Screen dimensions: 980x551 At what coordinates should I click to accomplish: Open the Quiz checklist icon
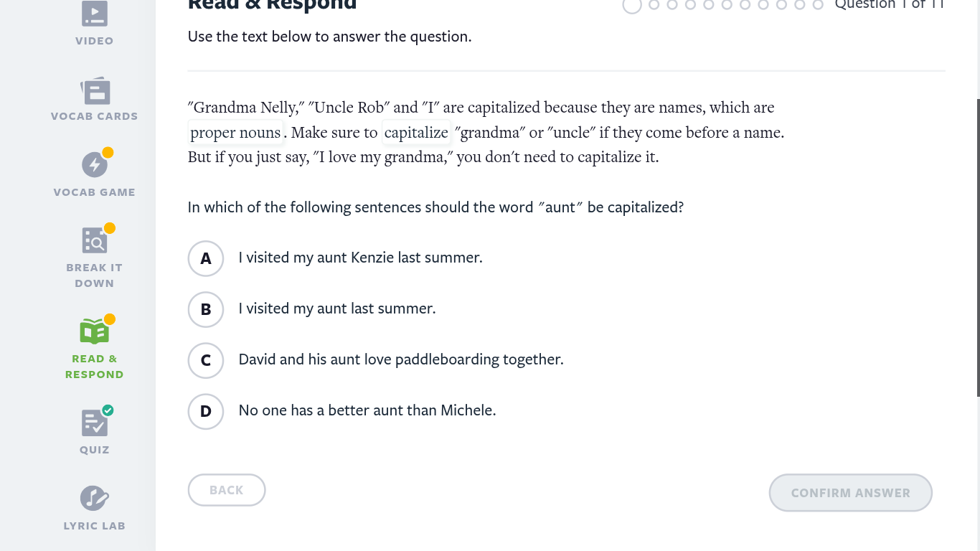(x=95, y=423)
